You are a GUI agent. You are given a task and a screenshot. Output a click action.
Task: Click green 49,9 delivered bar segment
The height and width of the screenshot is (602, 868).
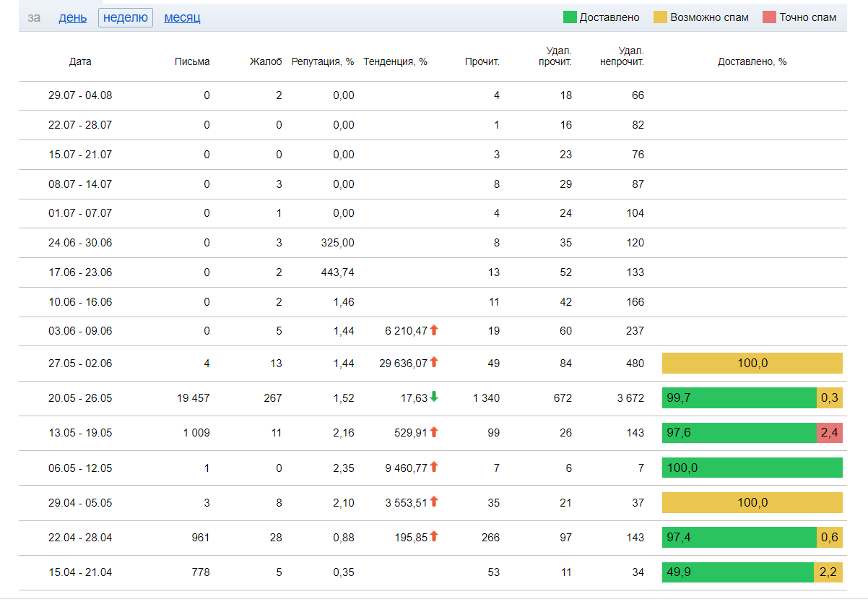(738, 572)
